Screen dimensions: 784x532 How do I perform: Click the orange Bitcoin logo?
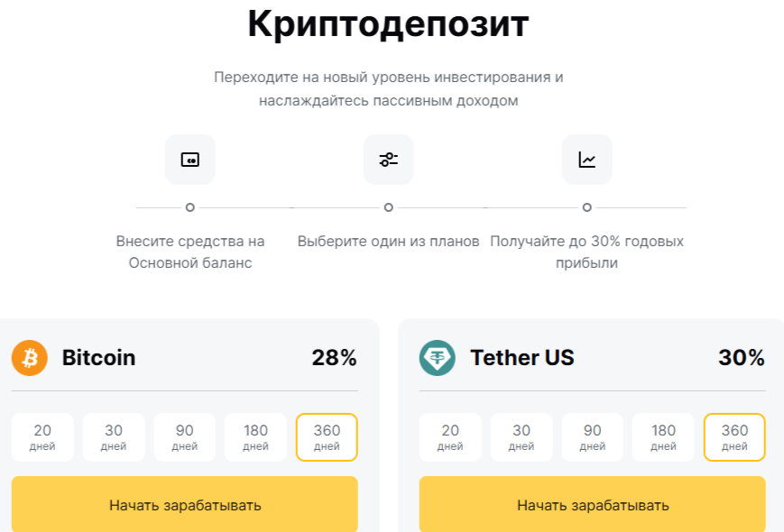coord(30,358)
